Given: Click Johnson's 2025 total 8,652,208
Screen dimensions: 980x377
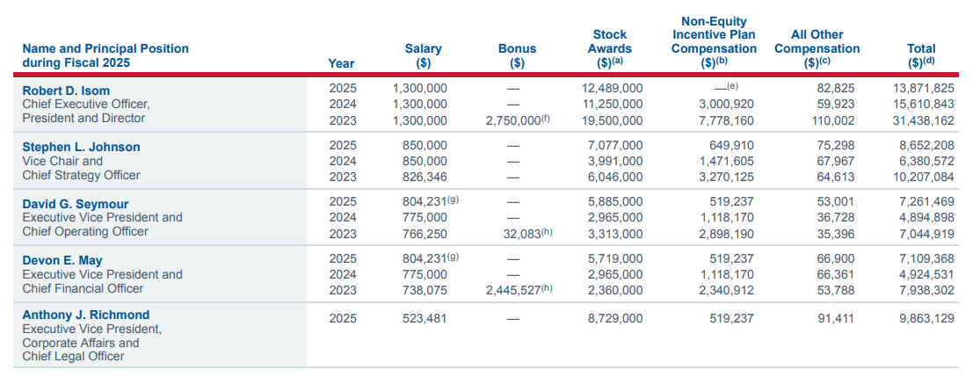Looking at the screenshot, I should (x=926, y=146).
